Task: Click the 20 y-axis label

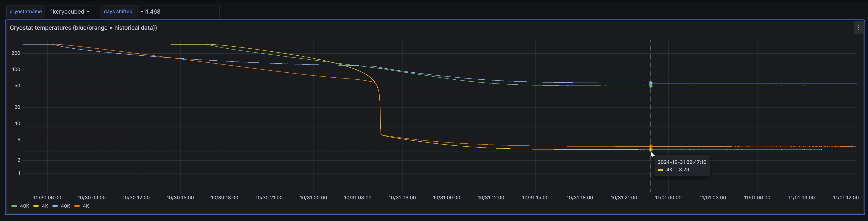Action: (17, 107)
